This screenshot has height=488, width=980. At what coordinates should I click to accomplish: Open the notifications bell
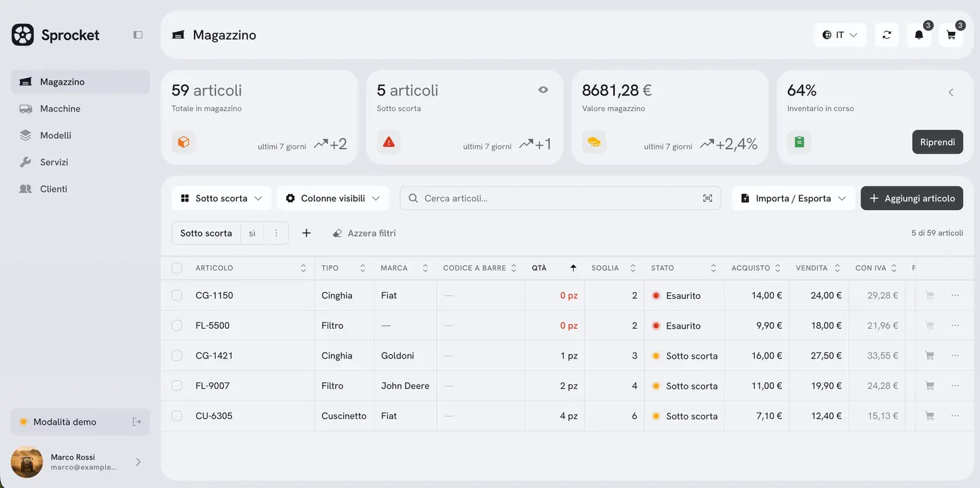click(x=919, y=35)
